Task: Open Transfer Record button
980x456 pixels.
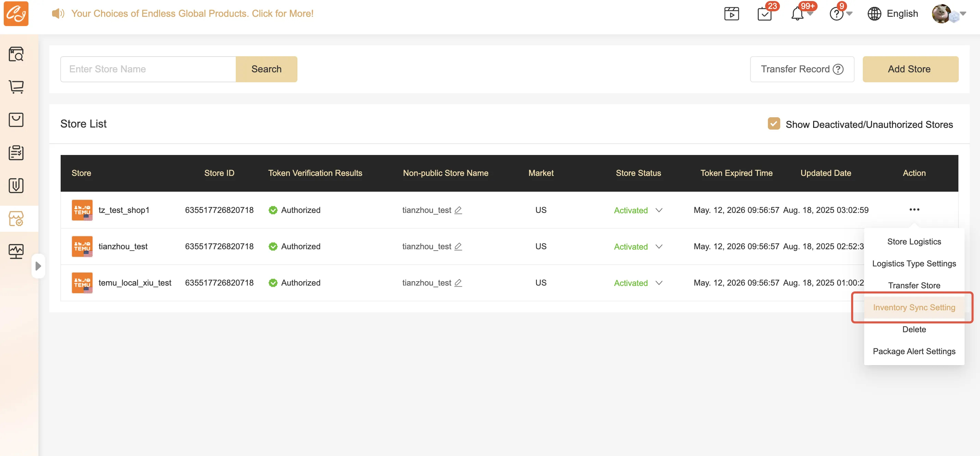Action: [801, 69]
